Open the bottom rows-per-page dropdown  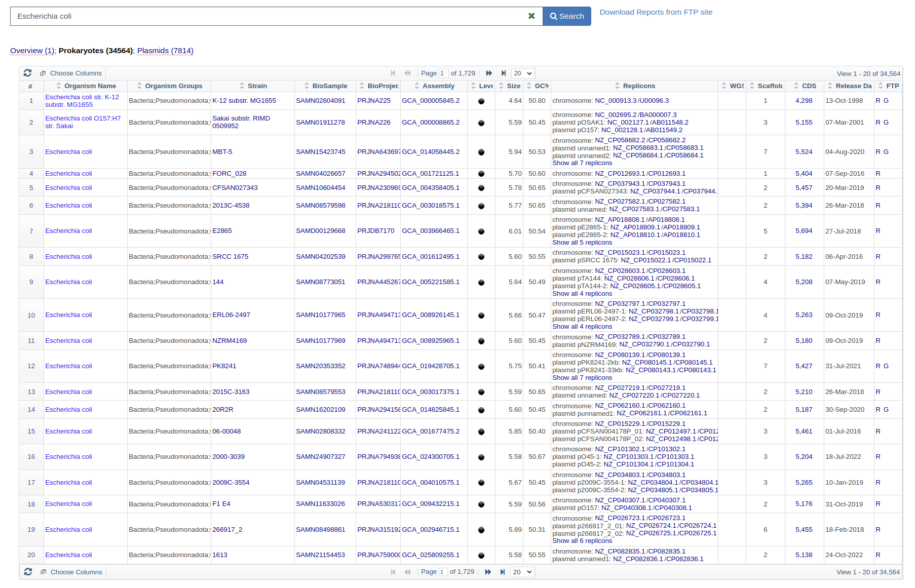coord(522,572)
